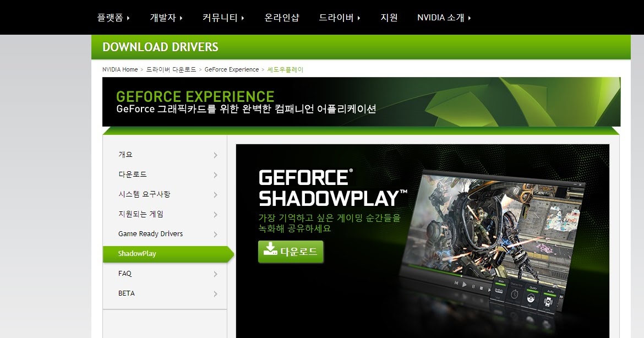
Task: Expand the 플랫폼 dropdown menu
Action: (113, 18)
